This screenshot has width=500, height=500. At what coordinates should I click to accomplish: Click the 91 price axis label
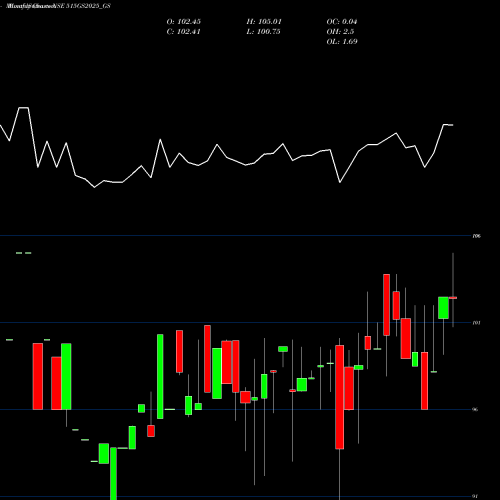point(475,496)
